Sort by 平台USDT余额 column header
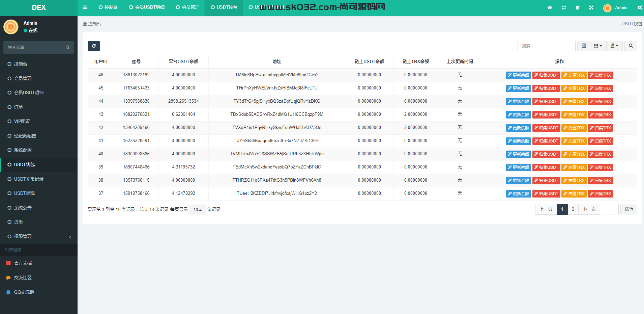This screenshot has width=644, height=314. 183,61
